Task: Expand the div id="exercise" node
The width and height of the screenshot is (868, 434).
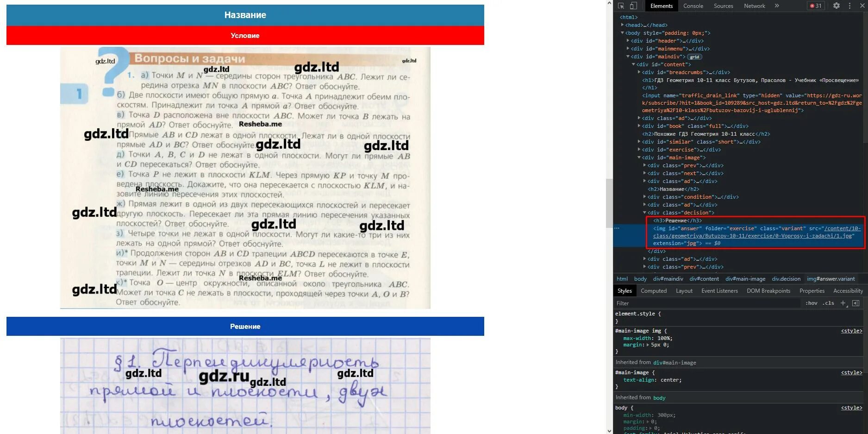Action: [x=639, y=150]
